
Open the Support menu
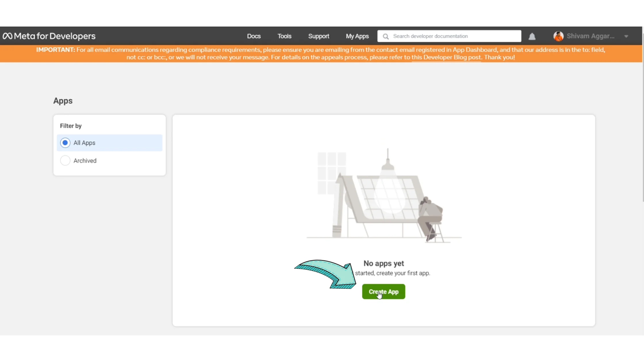(x=319, y=36)
